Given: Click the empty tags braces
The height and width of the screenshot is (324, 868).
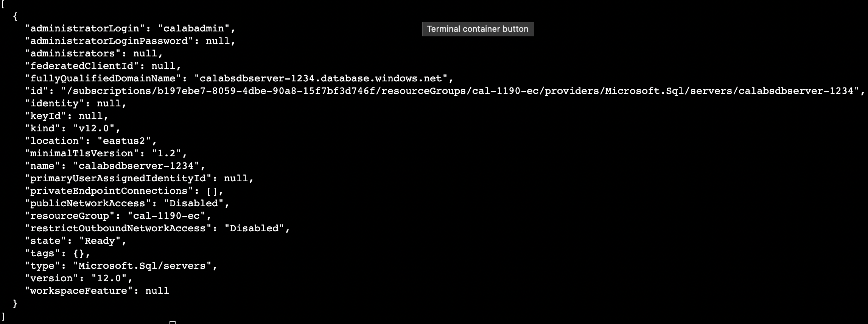Looking at the screenshot, I should 79,253.
